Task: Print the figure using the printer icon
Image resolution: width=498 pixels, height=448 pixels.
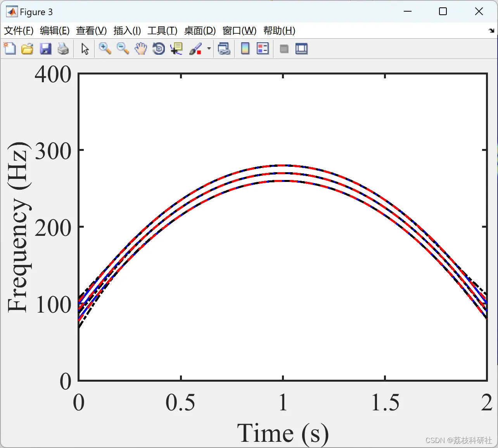Action: pyautogui.click(x=63, y=49)
